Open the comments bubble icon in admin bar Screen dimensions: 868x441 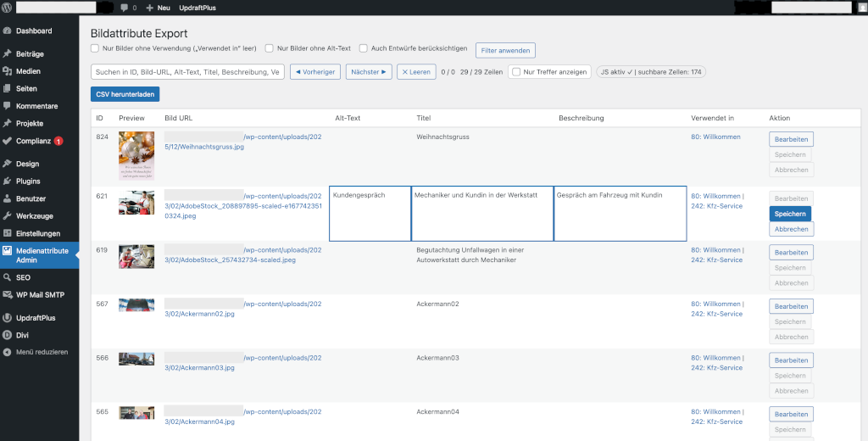click(125, 8)
